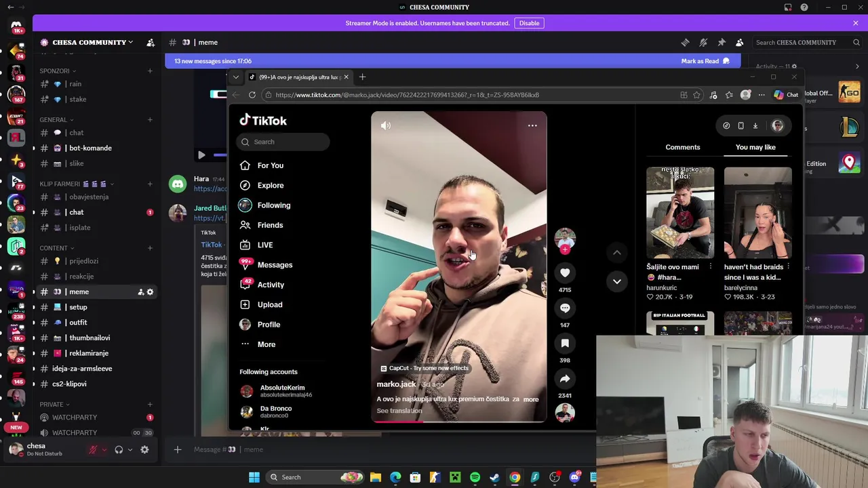868x488 pixels.
Task: Open Edge browser three-dot menu
Action: pyautogui.click(x=762, y=95)
